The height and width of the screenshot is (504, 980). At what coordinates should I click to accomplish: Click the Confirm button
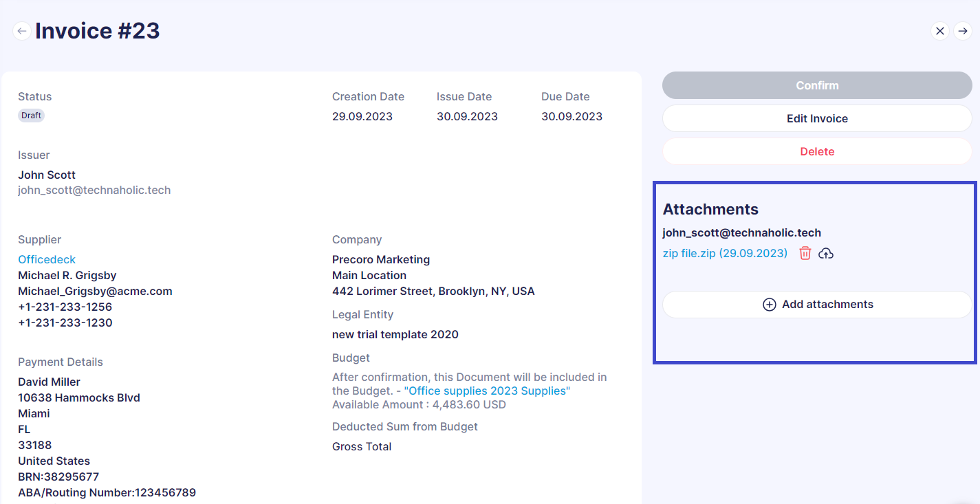[817, 85]
